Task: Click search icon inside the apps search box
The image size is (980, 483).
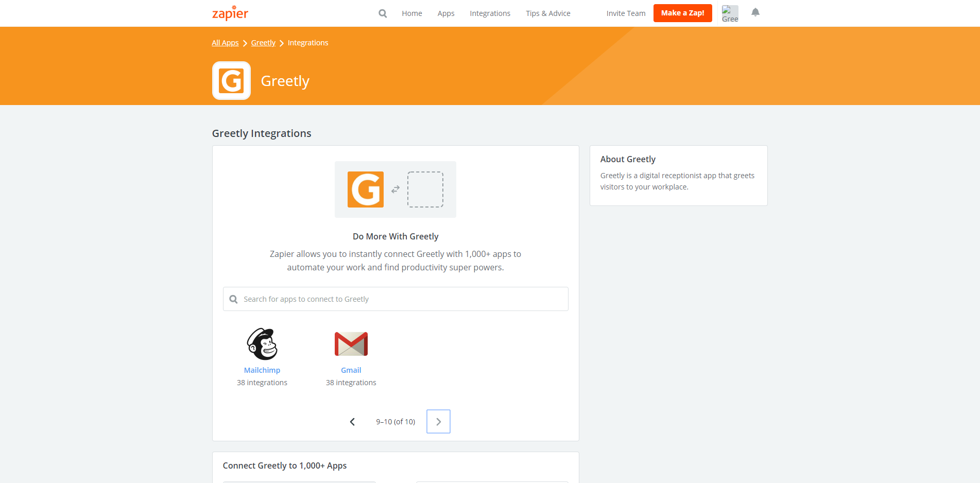Action: 233,299
